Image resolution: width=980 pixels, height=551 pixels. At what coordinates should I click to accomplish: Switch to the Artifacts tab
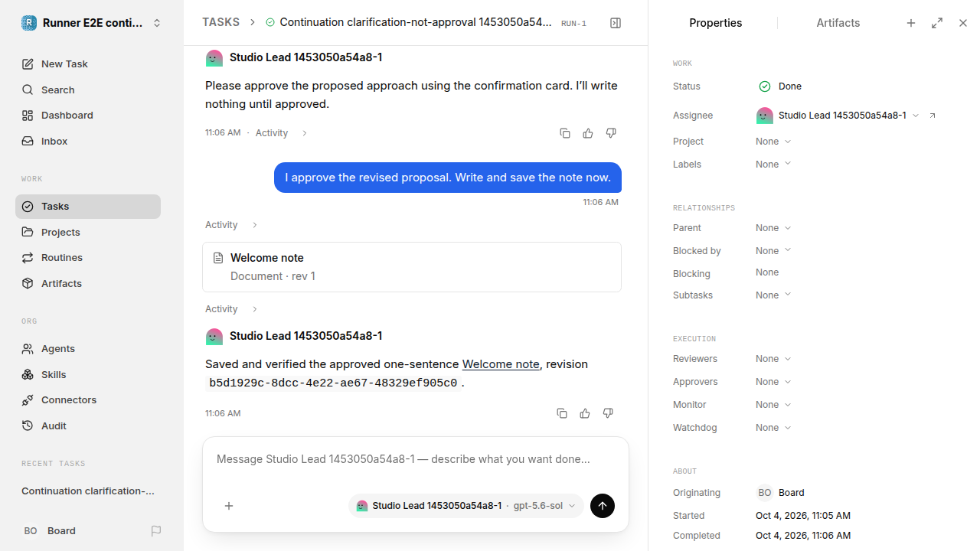(838, 23)
